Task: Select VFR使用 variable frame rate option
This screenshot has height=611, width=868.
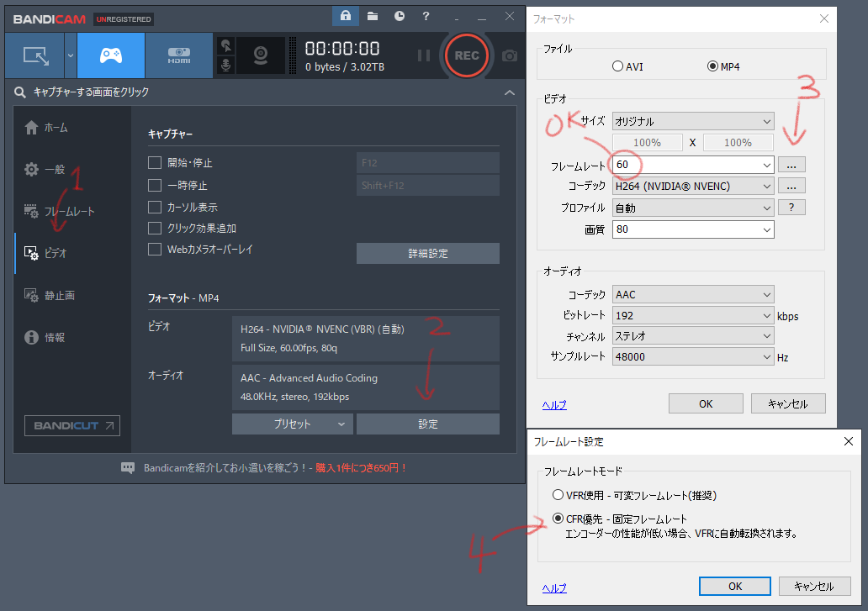Action: tap(558, 495)
